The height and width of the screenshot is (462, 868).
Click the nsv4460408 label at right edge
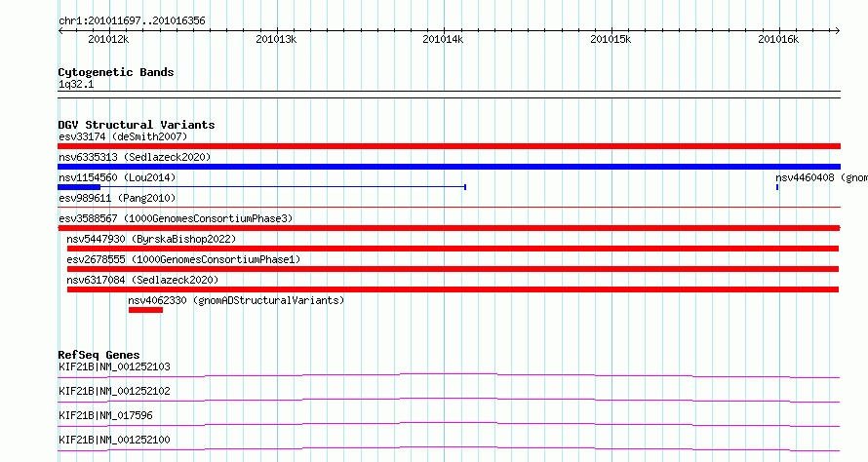[x=821, y=177]
